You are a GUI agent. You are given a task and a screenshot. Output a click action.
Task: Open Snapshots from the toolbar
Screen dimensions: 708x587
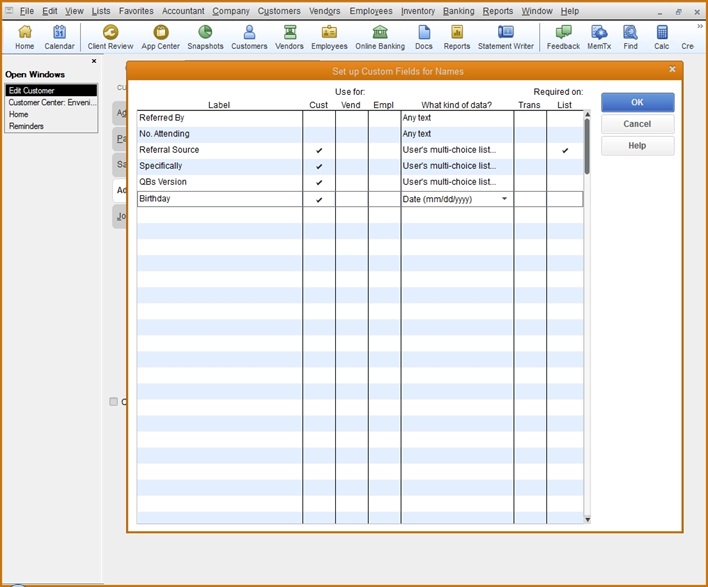tap(205, 37)
